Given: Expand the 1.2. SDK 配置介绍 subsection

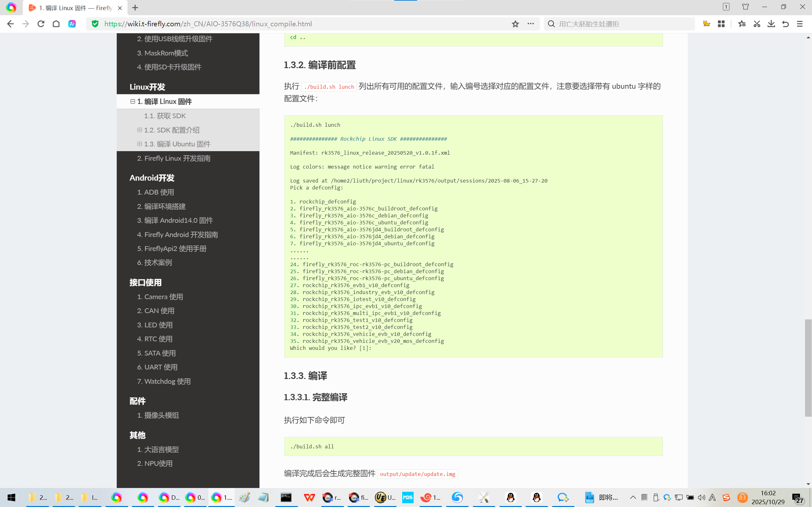Looking at the screenshot, I should pos(140,130).
